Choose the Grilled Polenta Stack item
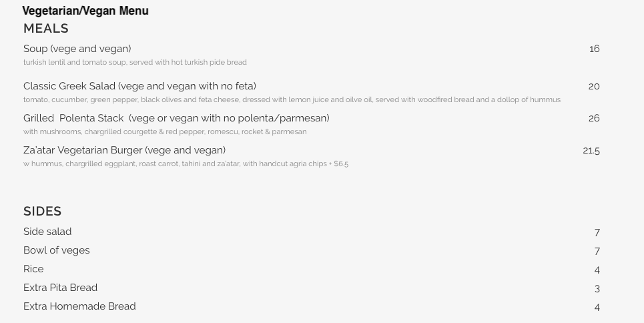644x323 pixels. 176,118
